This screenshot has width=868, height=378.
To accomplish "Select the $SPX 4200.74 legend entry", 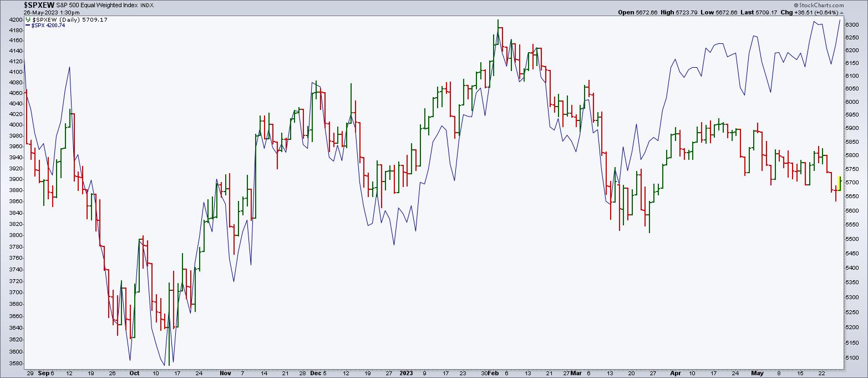I will click(x=48, y=25).
